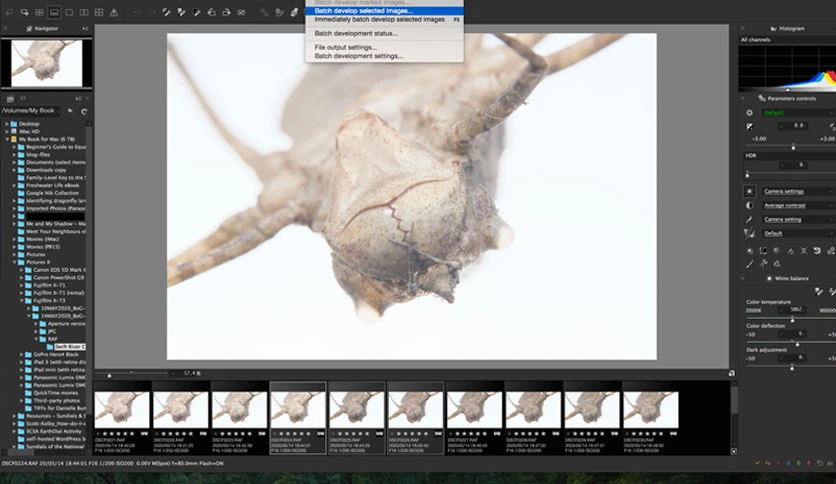Screen dimensions: 836x484
Task: Click the tone half-circle contrast icon
Action: click(750, 205)
